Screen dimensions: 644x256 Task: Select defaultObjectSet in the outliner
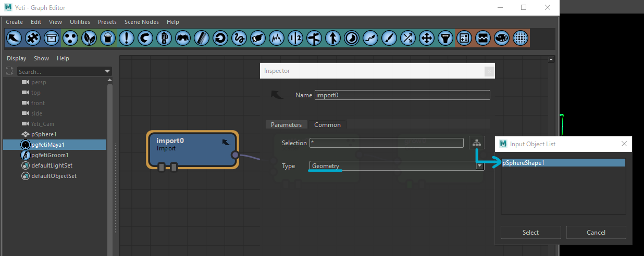point(55,176)
